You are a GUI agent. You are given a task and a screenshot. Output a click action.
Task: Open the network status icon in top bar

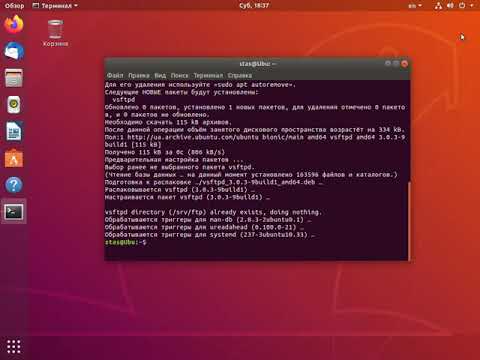point(438,6)
